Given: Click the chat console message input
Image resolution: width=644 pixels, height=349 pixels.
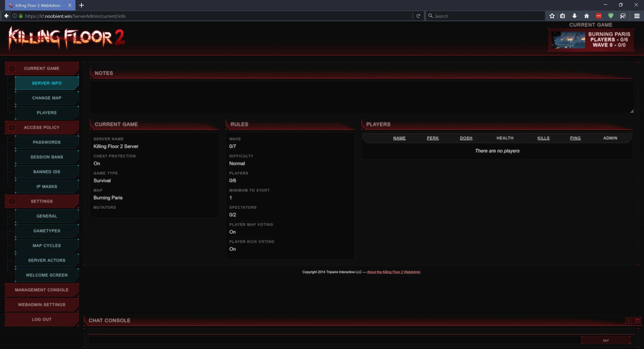Looking at the screenshot, I should tap(334, 340).
